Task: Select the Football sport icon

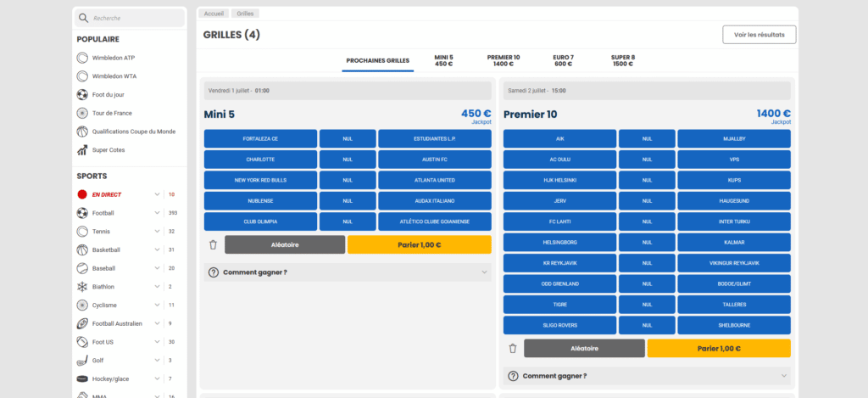Action: 82,213
